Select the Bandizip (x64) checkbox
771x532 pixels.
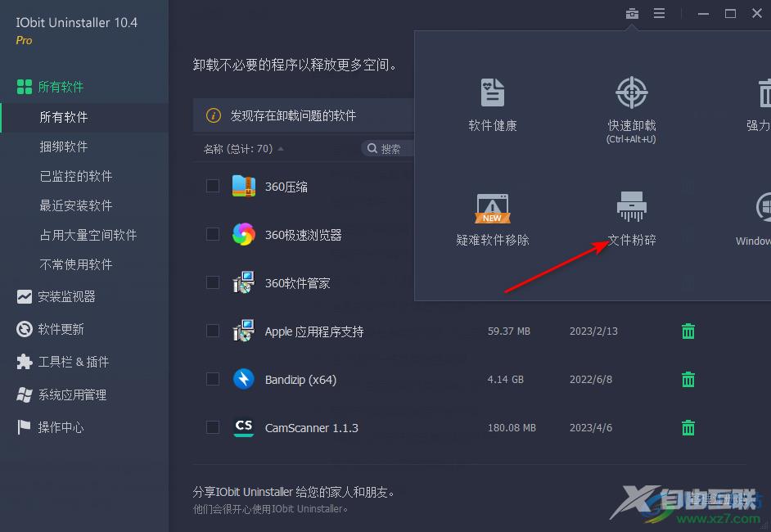click(213, 379)
